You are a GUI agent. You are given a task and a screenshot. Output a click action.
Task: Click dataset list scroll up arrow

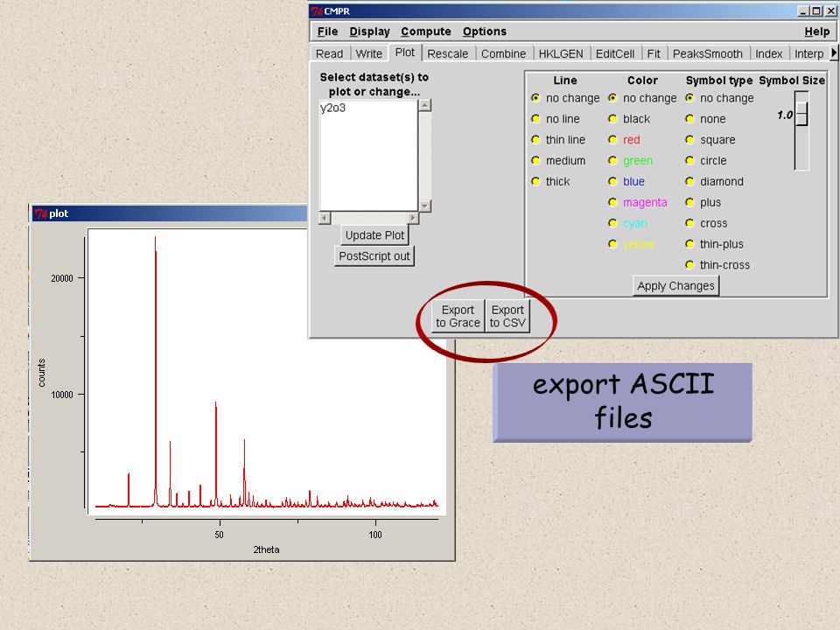[425, 106]
